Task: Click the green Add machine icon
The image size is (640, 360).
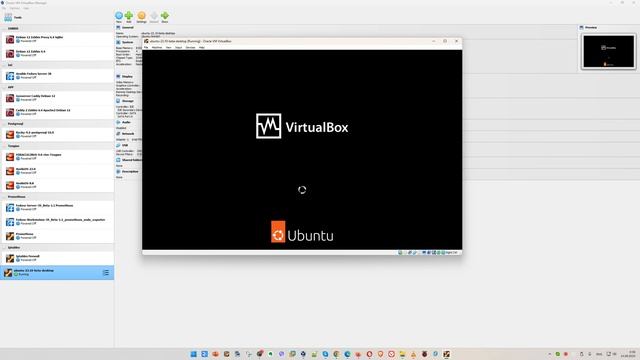Action: point(129,16)
